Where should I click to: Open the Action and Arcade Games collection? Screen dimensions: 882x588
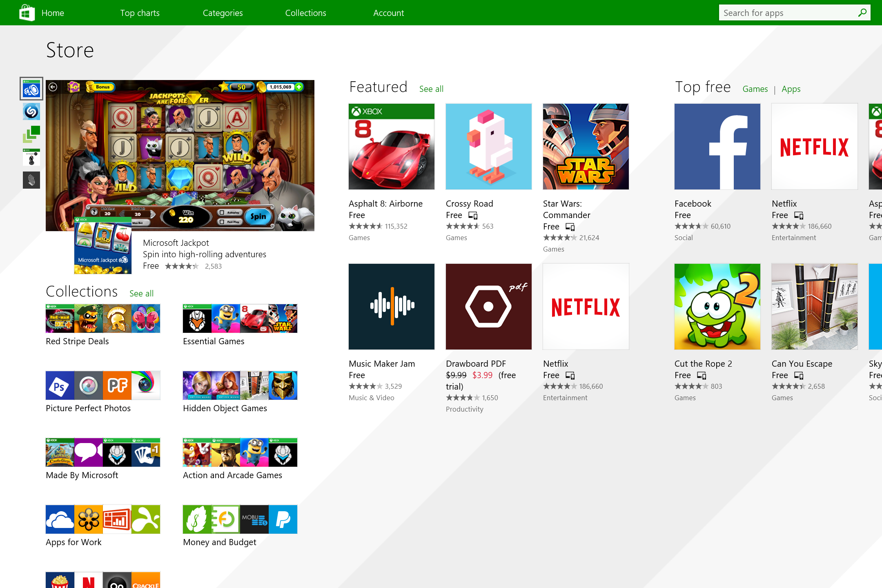pos(240,459)
